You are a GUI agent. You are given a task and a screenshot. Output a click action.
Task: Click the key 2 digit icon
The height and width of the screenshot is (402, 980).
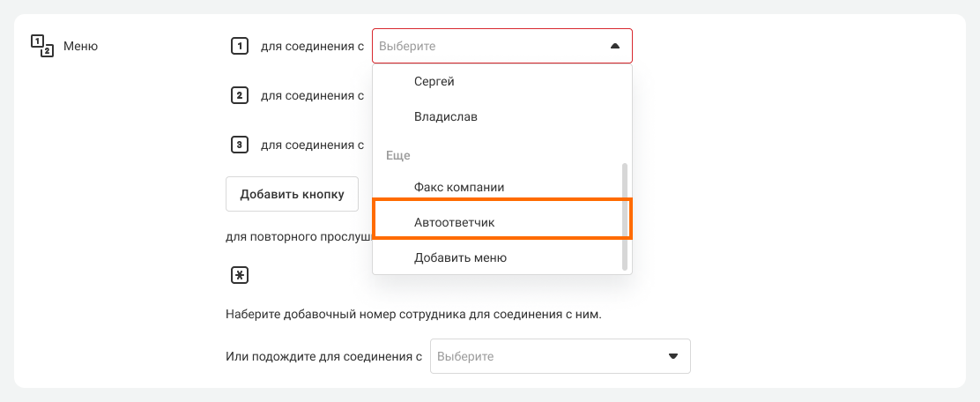click(239, 95)
